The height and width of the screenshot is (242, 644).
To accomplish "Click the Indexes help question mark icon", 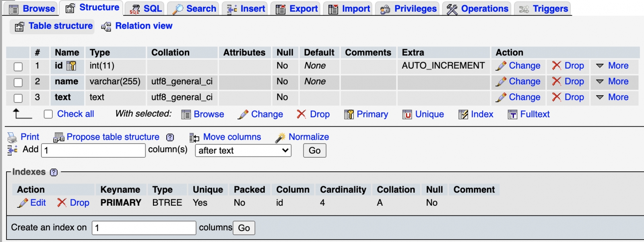I will pyautogui.click(x=54, y=172).
